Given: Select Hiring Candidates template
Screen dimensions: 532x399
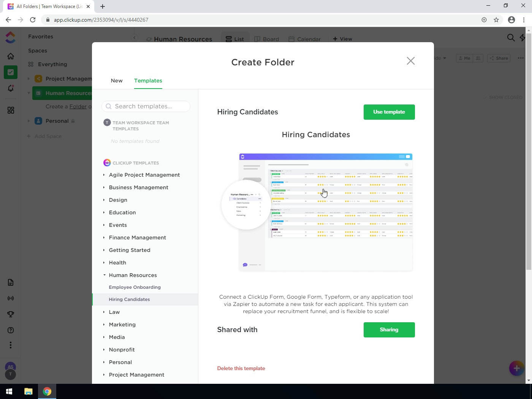Looking at the screenshot, I should (145, 299).
